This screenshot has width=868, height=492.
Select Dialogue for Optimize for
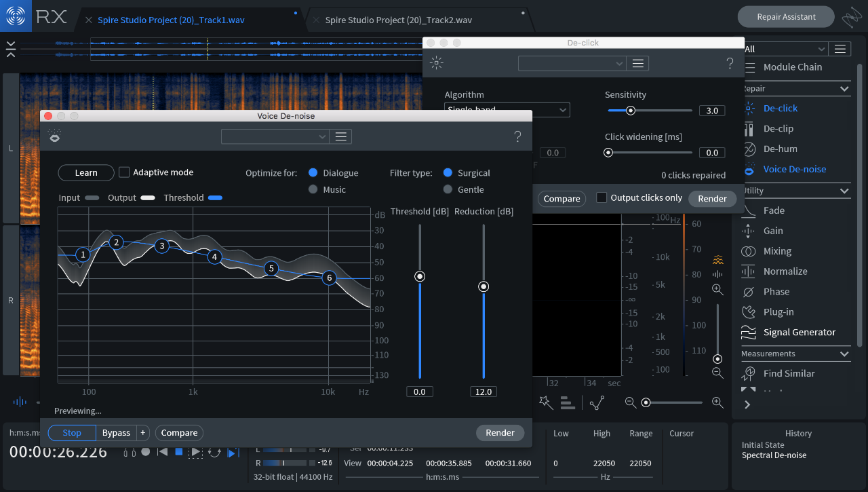(313, 173)
